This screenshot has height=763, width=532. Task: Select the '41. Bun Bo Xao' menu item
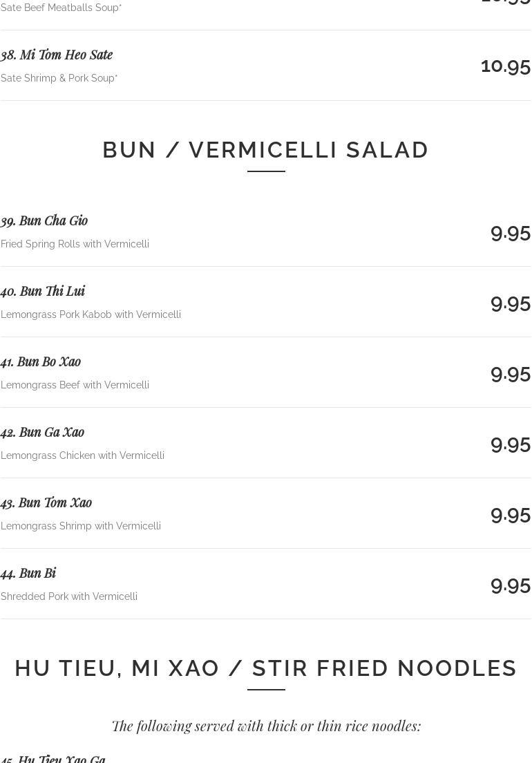pos(41,361)
